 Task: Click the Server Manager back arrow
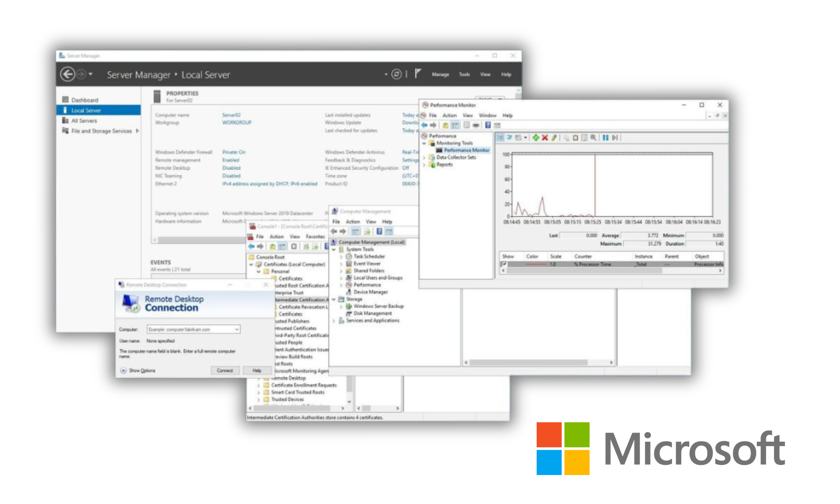(x=68, y=74)
